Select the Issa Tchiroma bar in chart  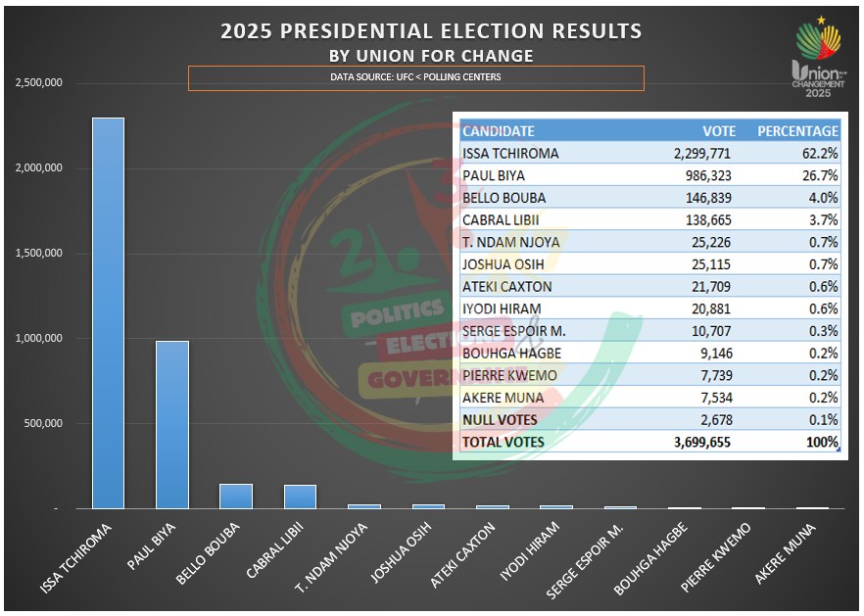pyautogui.click(x=108, y=313)
